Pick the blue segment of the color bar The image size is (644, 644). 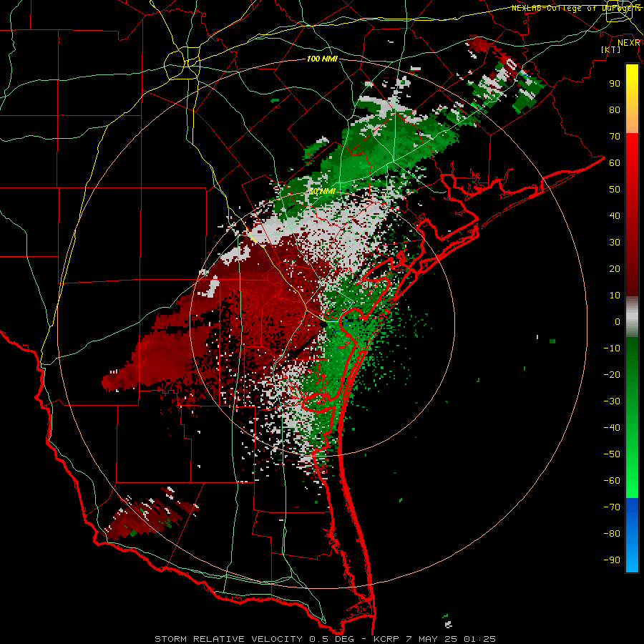(x=632, y=535)
